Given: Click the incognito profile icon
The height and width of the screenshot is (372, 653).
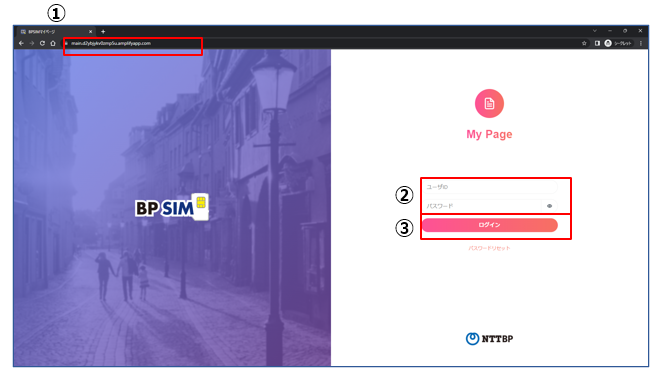Looking at the screenshot, I should [x=608, y=43].
